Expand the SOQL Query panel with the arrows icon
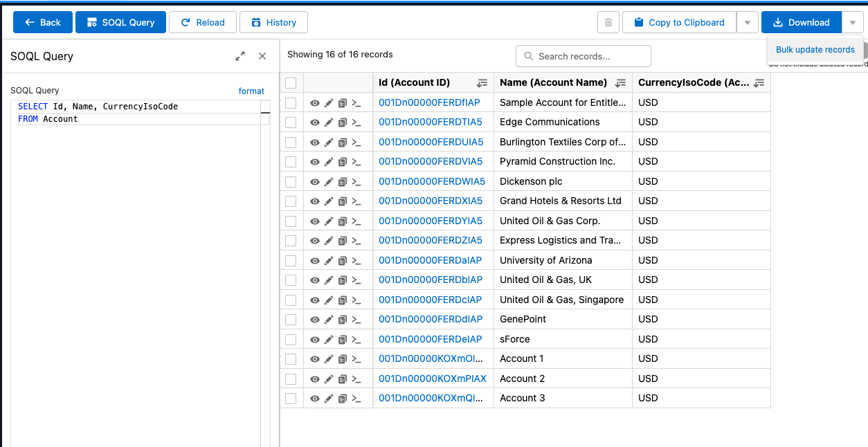 tap(240, 56)
